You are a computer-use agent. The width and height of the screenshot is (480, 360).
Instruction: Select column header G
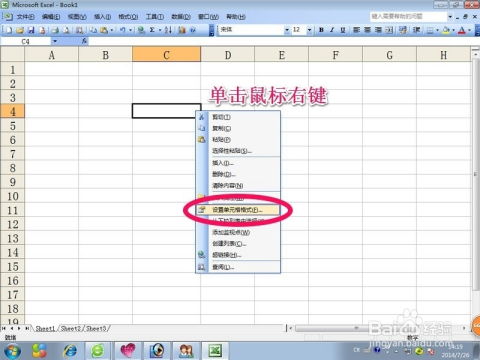(x=389, y=55)
